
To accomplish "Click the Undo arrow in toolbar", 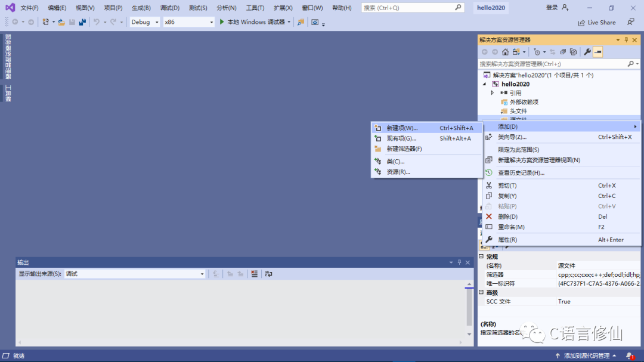I will [97, 22].
